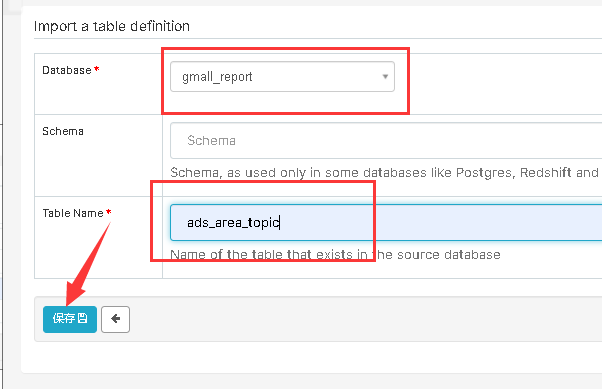Image resolution: width=602 pixels, height=389 pixels.
Task: Click the 'Schema' field label
Action: [63, 131]
